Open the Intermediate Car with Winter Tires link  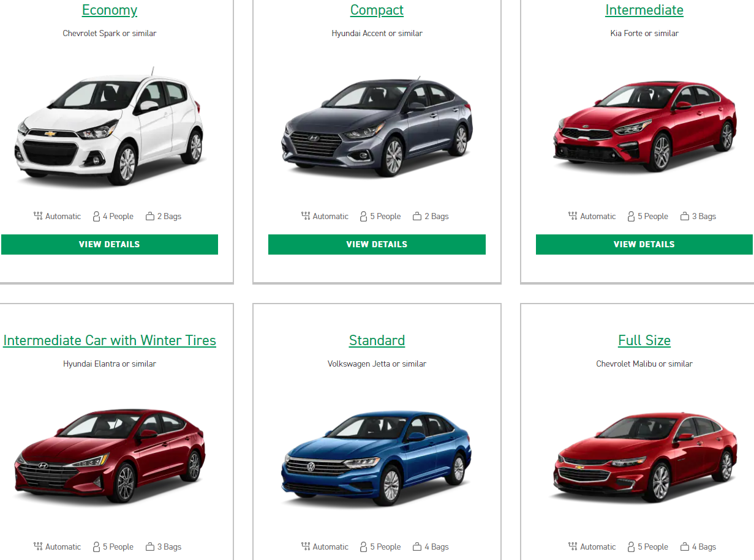pos(110,340)
